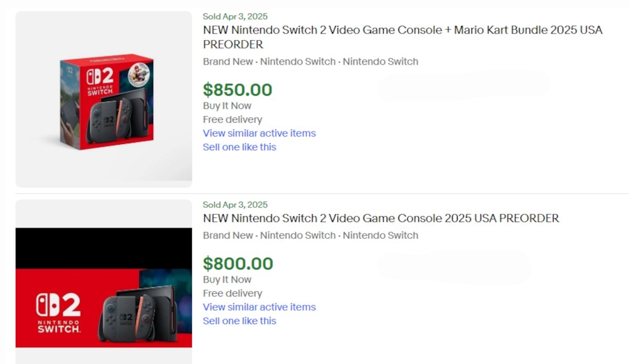Open the Mario Kart Bundle box thumbnail
The height and width of the screenshot is (364, 629).
104,100
